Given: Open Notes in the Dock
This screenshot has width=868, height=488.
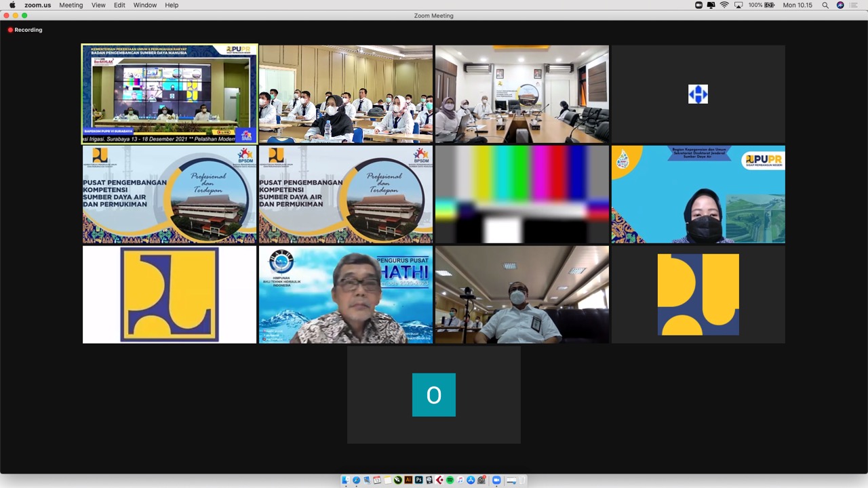Looking at the screenshot, I should 387,480.
